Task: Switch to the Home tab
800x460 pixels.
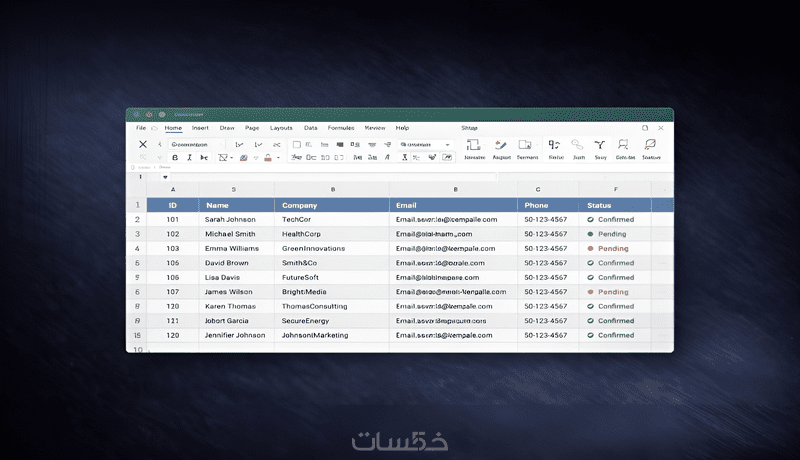Action: click(x=173, y=128)
